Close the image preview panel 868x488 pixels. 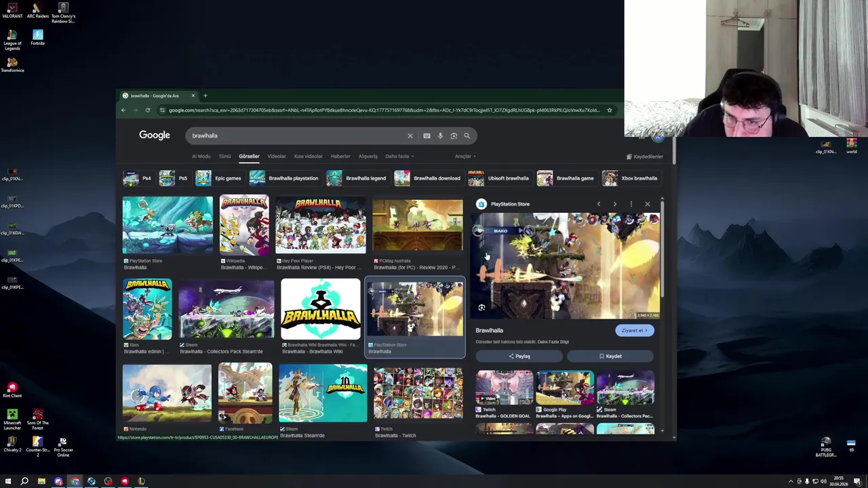coord(647,204)
